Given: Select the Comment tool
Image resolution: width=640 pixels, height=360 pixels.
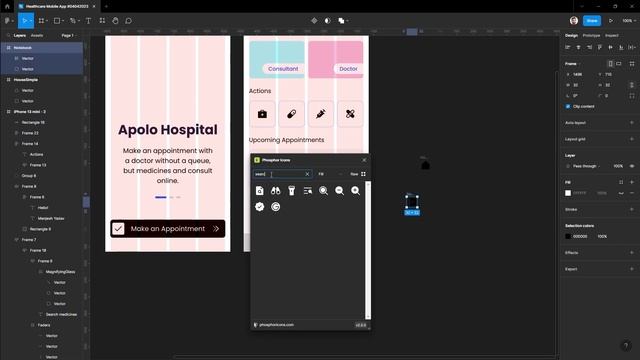Looking at the screenshot, I should pos(128,20).
